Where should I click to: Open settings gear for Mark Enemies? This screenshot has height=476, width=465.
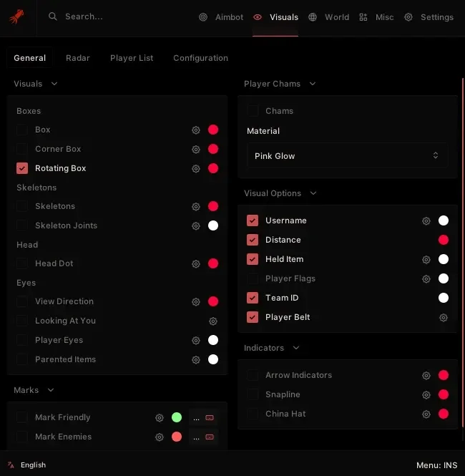[160, 437]
